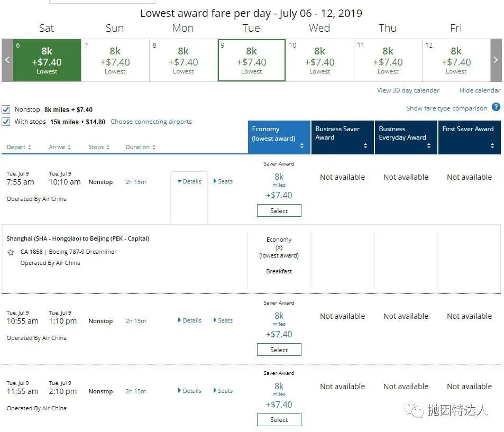Click the fare type comparison help icon
Viewport: 504px width, 432px height.
click(496, 107)
